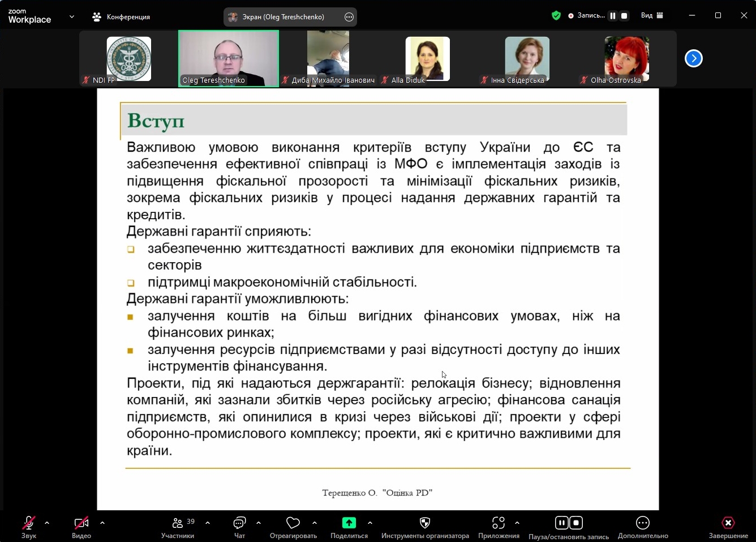This screenshot has width=756, height=542.
Task: Unmute the microphone via the Звук icon
Action: click(28, 523)
